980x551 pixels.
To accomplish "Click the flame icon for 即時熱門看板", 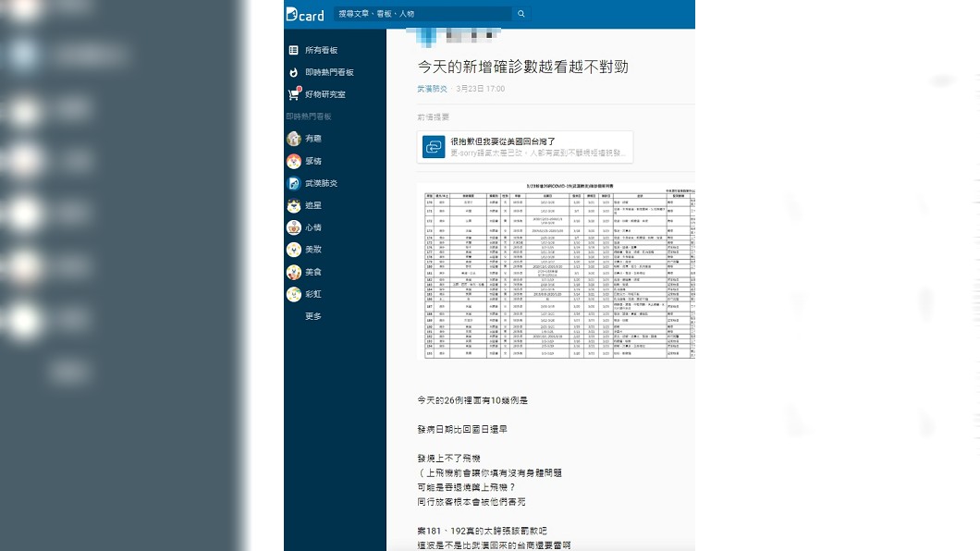I will pos(294,72).
